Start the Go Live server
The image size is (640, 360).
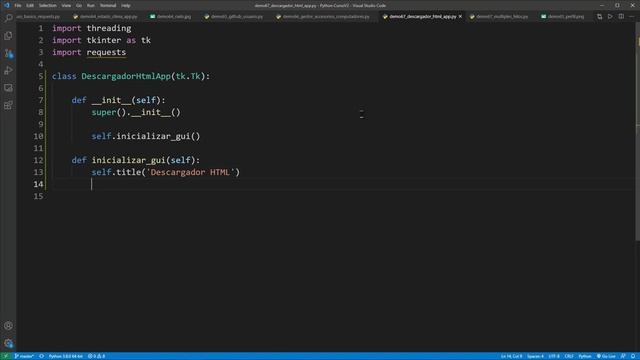pos(606,356)
